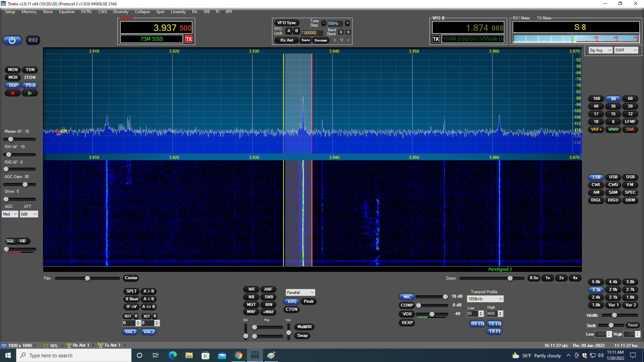Toggle the TUN tune button
This screenshot has height=362, width=644.
pos(30,70)
